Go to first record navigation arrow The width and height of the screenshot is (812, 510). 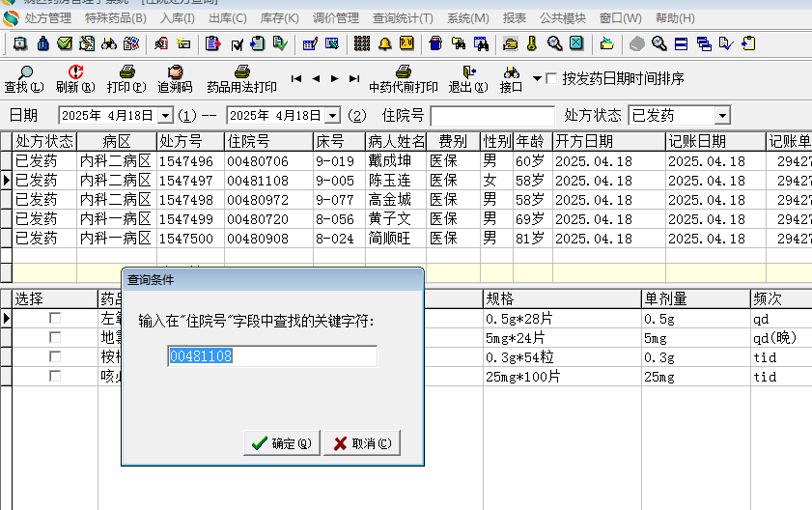coord(296,79)
